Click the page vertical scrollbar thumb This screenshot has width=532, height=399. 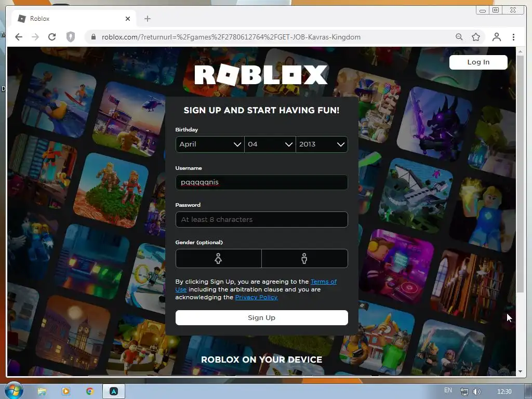click(x=520, y=174)
